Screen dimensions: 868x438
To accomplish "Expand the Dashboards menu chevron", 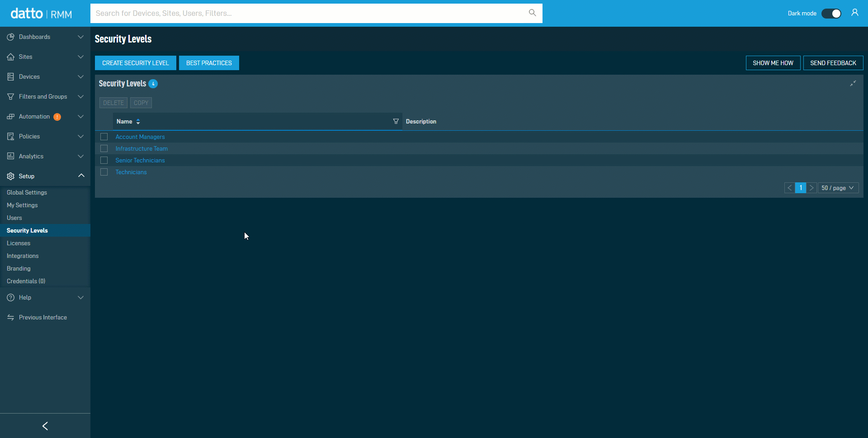I will pos(80,37).
